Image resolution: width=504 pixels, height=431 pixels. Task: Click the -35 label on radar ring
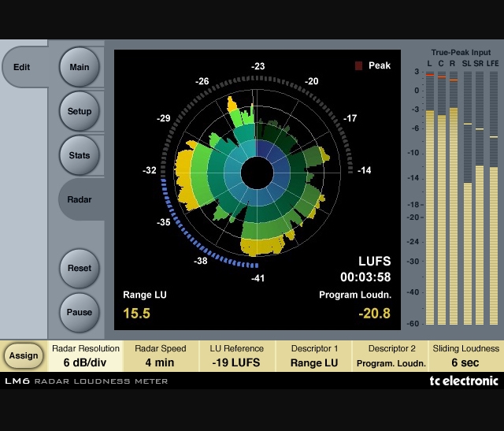pyautogui.click(x=164, y=222)
